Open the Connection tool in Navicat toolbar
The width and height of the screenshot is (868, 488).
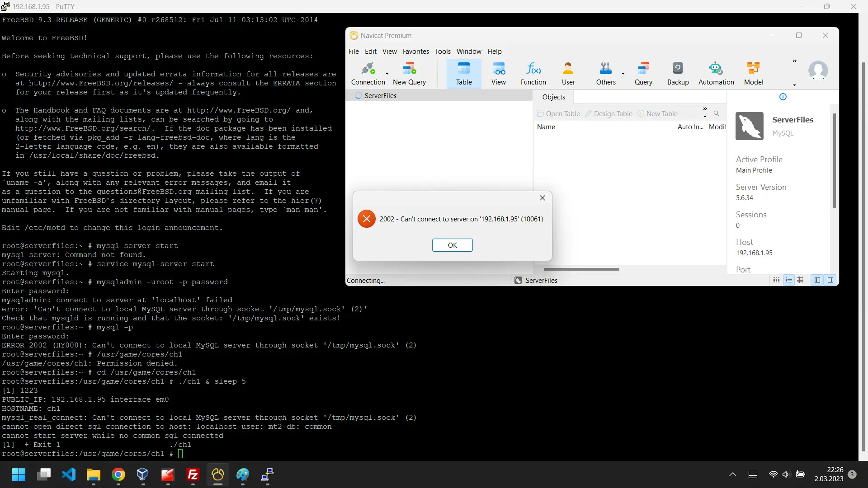tap(368, 74)
